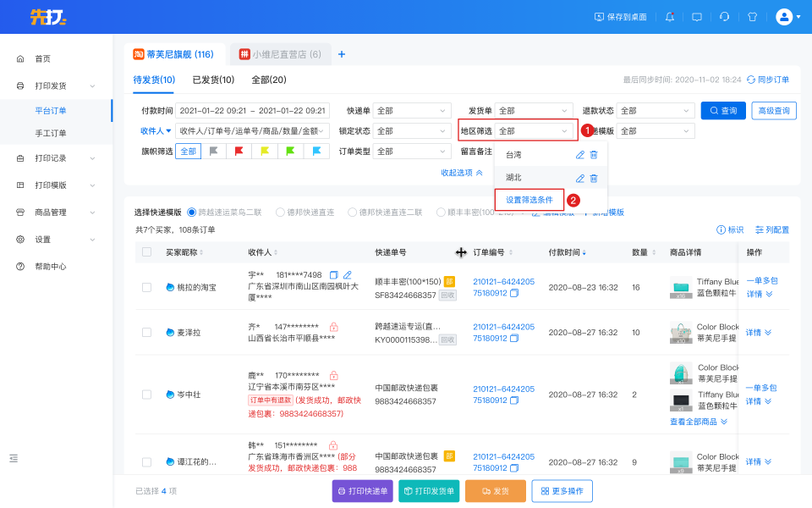Switch to 小维尼直营店 shop tab
The image size is (812, 508).
[x=282, y=54]
